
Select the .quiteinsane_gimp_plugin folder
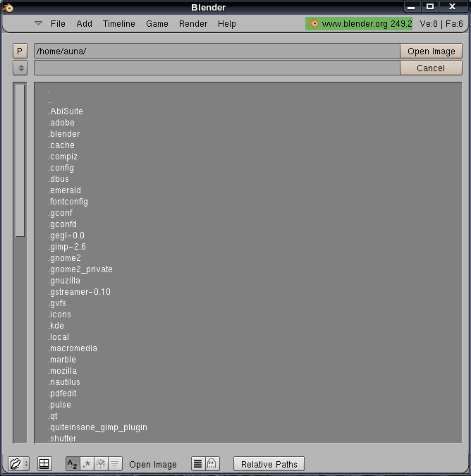98,427
